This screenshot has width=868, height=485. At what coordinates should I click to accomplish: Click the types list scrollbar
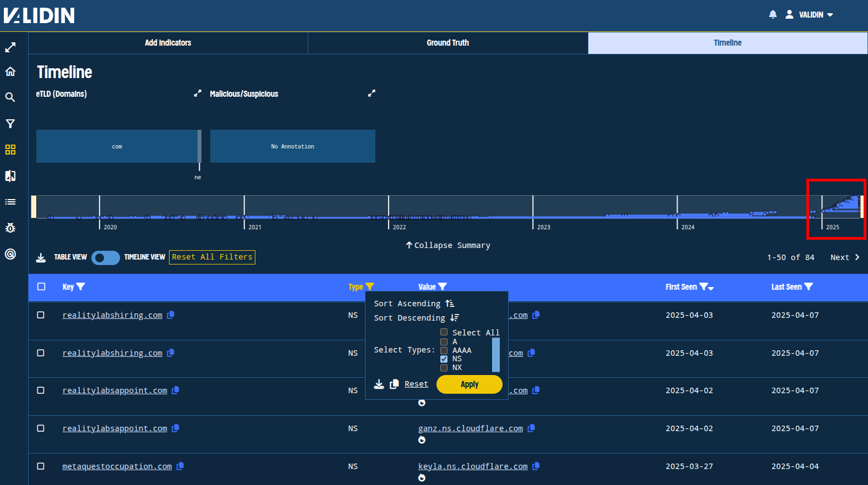point(496,355)
